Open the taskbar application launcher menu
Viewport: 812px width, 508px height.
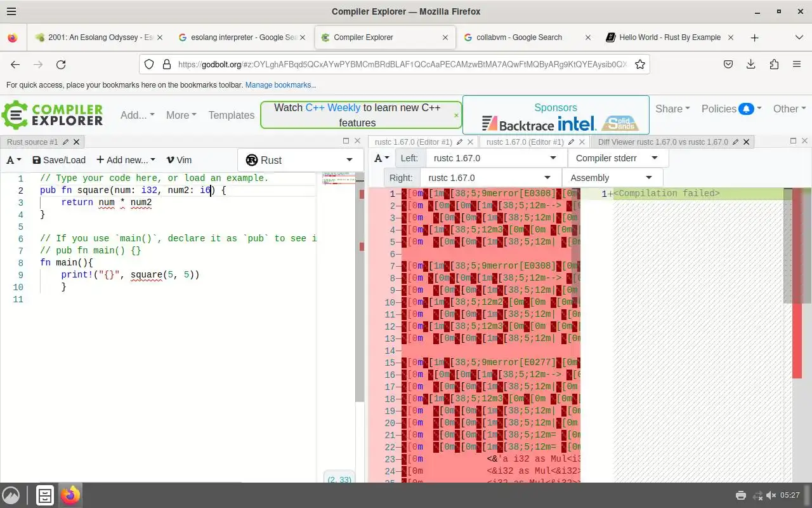pos(11,495)
